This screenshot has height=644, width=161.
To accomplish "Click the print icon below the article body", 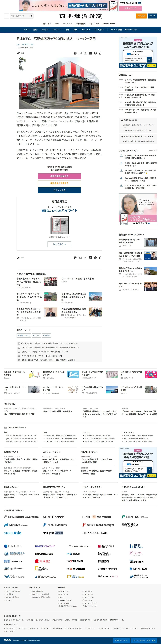I will 75,258.
